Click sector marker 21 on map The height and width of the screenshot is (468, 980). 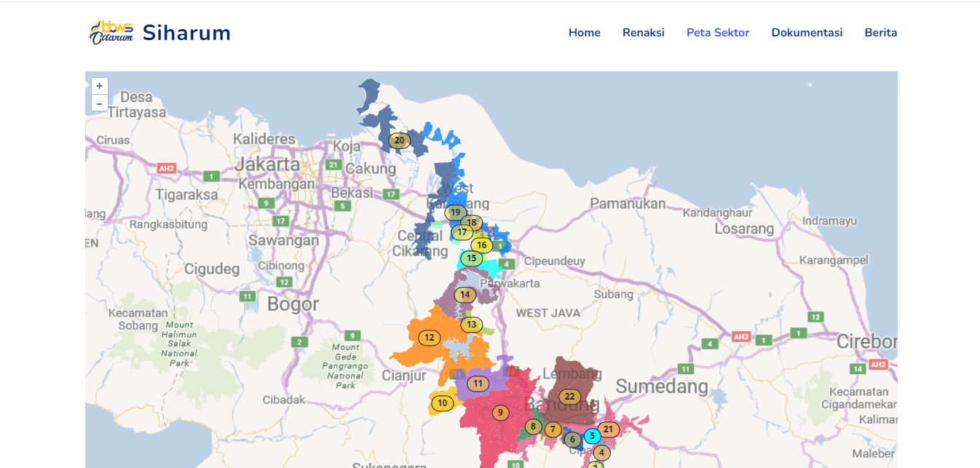(609, 429)
